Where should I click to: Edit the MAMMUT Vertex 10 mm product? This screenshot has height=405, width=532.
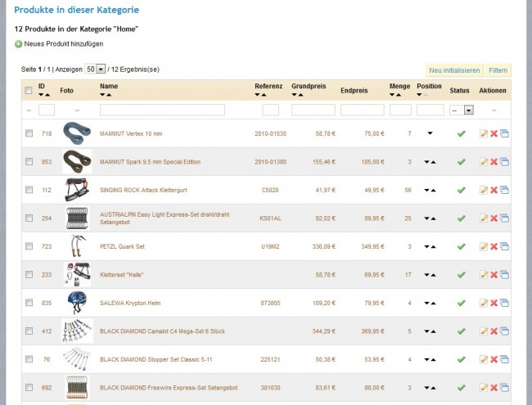pyautogui.click(x=484, y=133)
